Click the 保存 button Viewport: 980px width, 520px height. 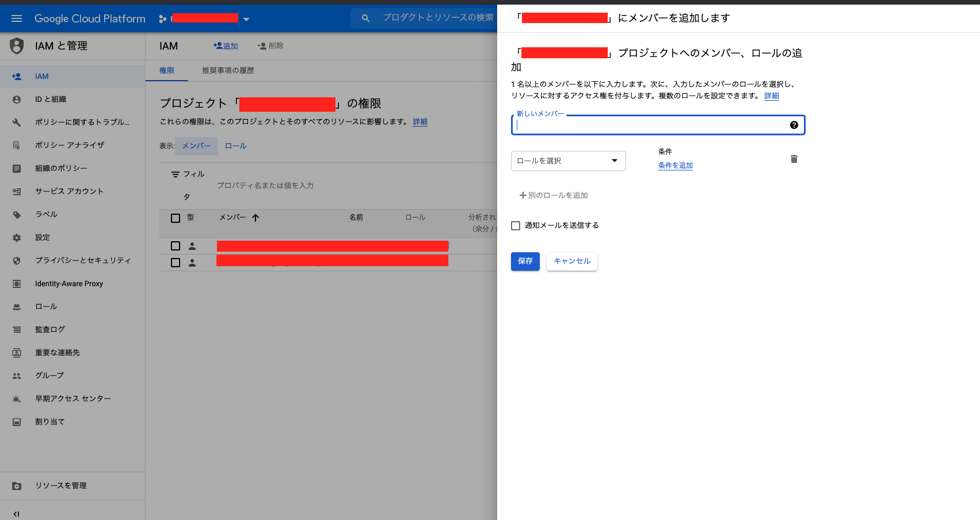coord(525,261)
